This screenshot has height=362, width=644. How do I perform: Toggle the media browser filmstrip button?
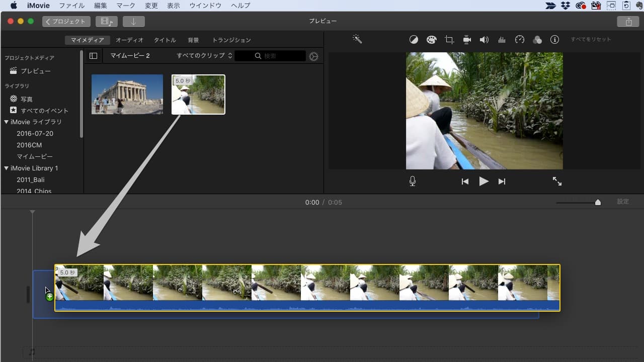coord(107,22)
